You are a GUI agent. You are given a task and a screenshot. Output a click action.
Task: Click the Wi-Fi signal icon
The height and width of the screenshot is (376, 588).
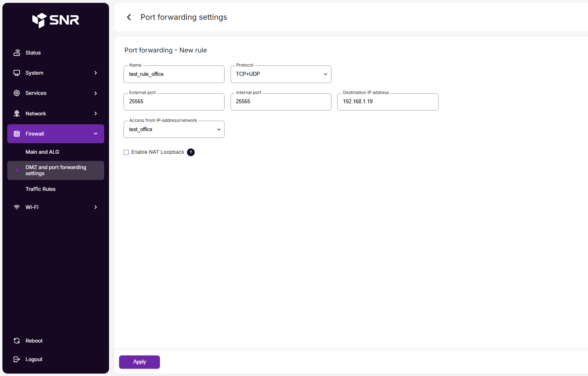(x=17, y=207)
